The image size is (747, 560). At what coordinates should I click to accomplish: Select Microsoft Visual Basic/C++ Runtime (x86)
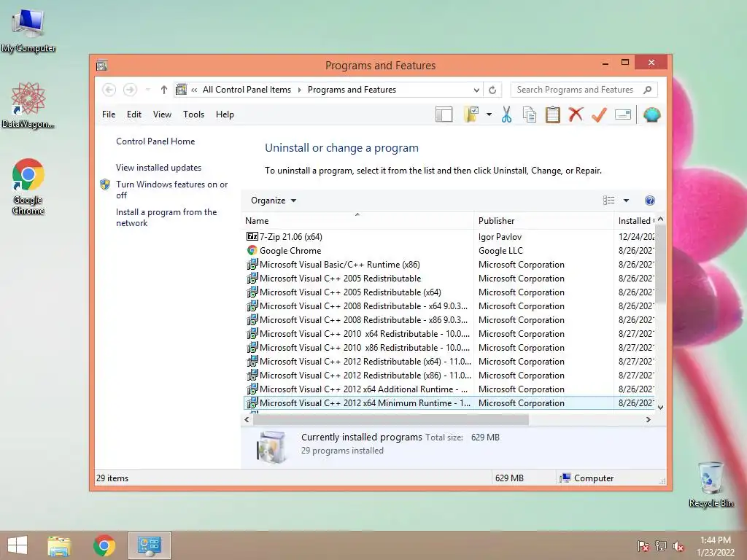pyautogui.click(x=449, y=264)
